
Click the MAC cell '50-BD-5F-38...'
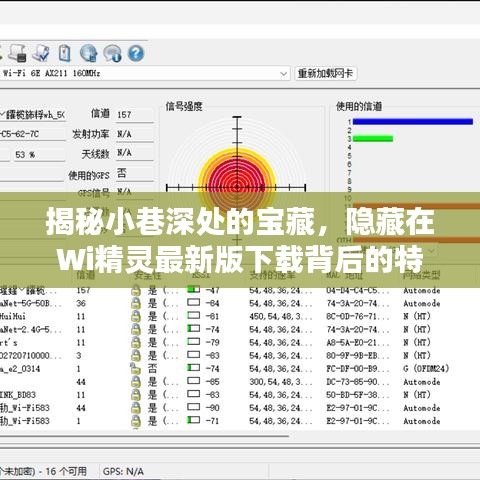pyautogui.click(x=358, y=395)
